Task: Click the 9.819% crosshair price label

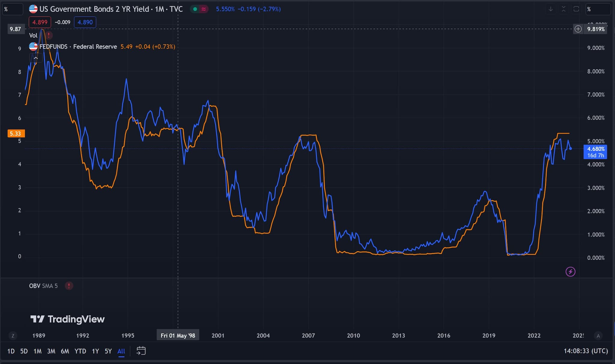Action: click(596, 29)
